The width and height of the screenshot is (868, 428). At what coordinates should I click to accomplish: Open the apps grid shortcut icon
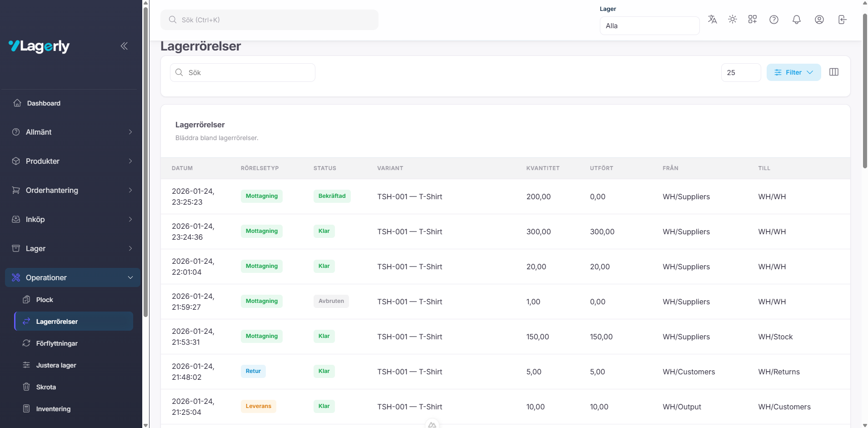point(753,20)
